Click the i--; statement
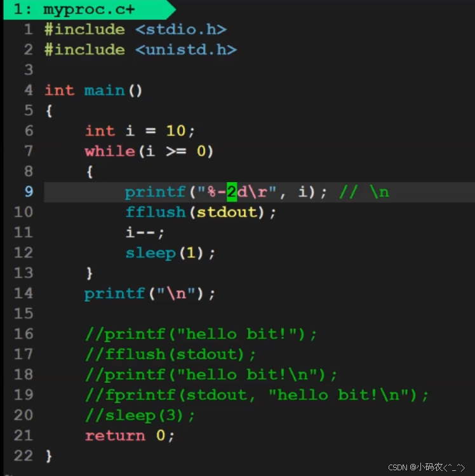Viewport: 475px width, 476px height. point(145,232)
